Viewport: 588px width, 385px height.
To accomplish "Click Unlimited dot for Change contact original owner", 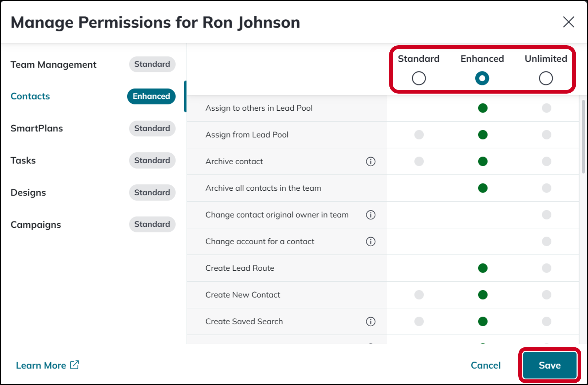I will pos(546,215).
